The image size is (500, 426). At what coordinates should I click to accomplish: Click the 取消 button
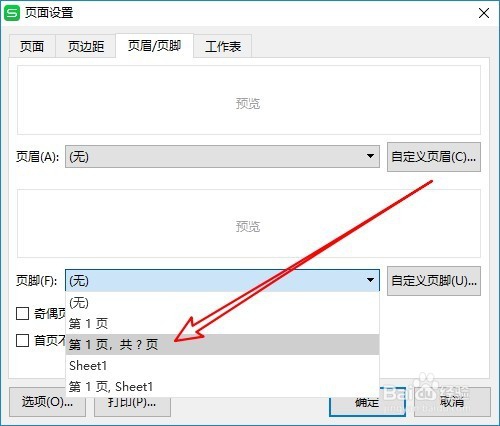(x=452, y=402)
